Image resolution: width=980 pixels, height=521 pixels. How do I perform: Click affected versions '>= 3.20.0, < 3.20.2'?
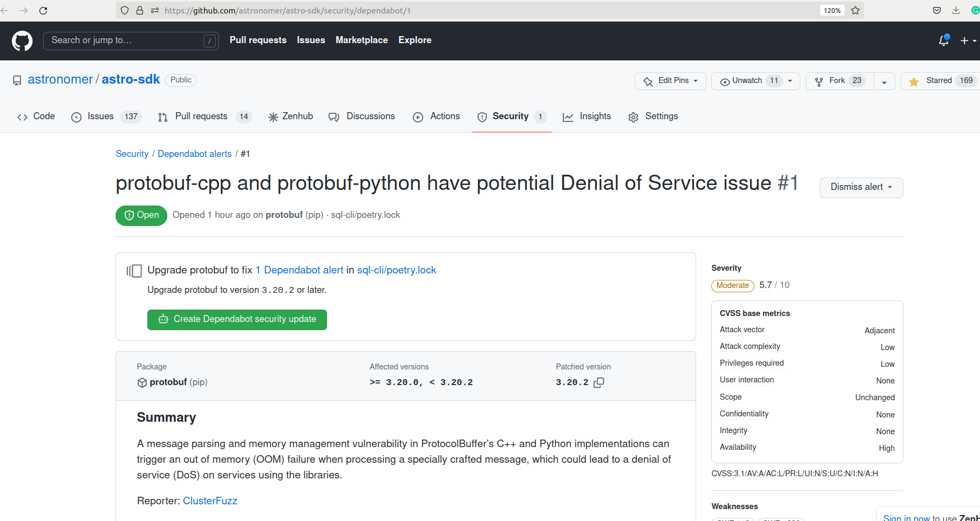[x=421, y=382]
